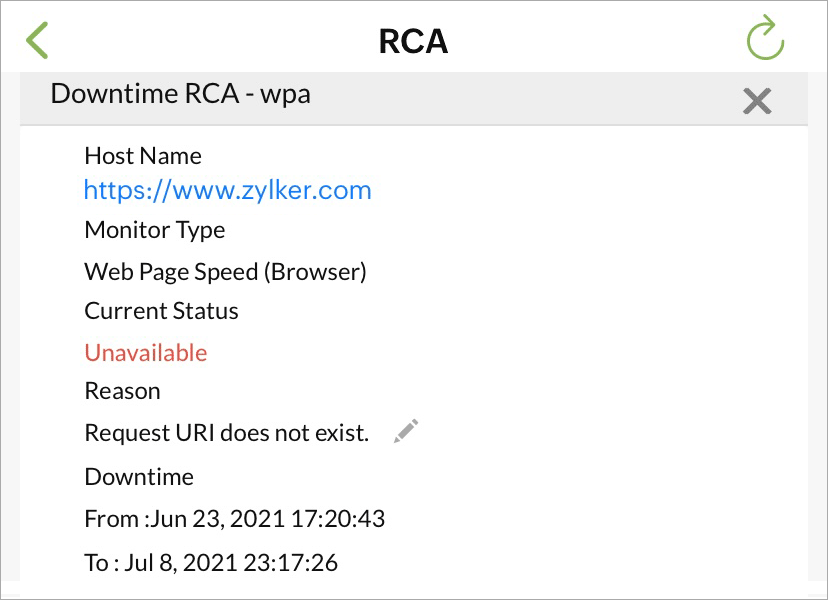Tap the Web Page Speed (Browser) monitor type
The width and height of the screenshot is (828, 600).
tap(225, 271)
